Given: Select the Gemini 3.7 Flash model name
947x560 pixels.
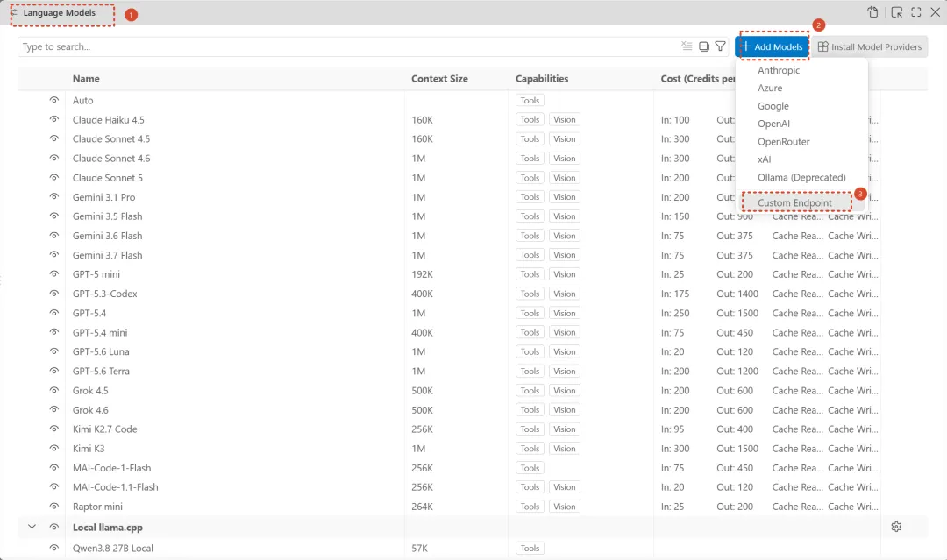Looking at the screenshot, I should [108, 255].
